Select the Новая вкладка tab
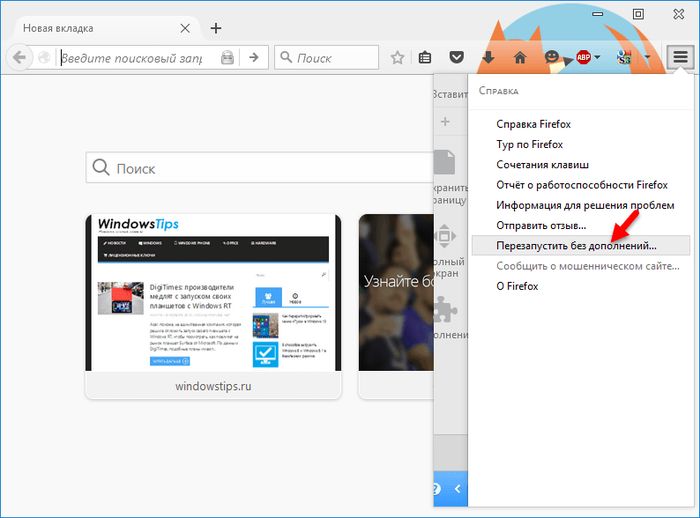Image resolution: width=700 pixels, height=518 pixels. (x=106, y=29)
